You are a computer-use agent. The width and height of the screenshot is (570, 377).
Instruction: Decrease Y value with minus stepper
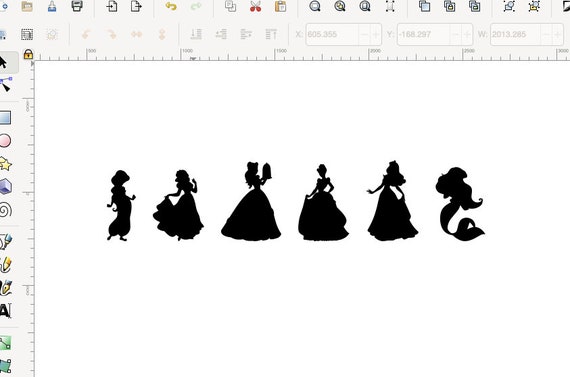(x=455, y=35)
